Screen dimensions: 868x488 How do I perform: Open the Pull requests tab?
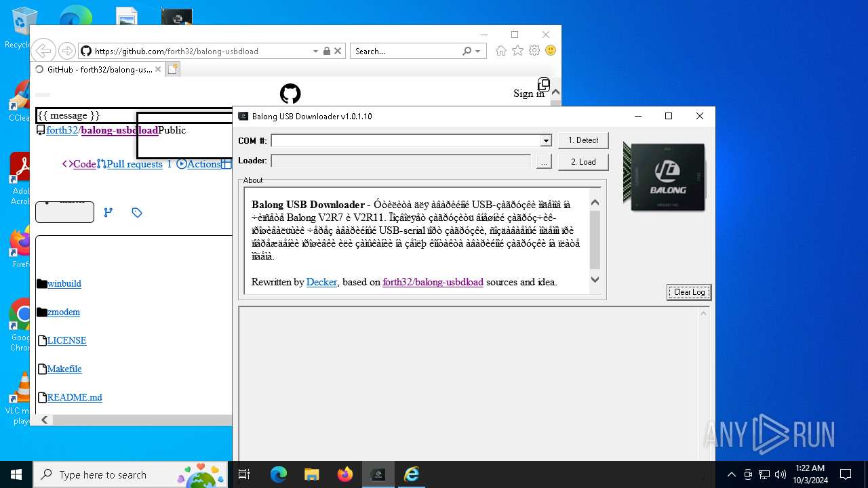134,164
